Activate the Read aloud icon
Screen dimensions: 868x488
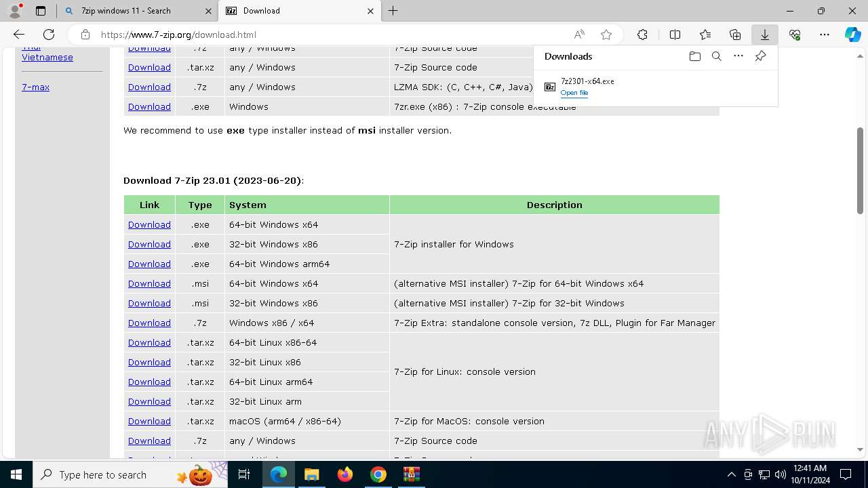click(579, 35)
